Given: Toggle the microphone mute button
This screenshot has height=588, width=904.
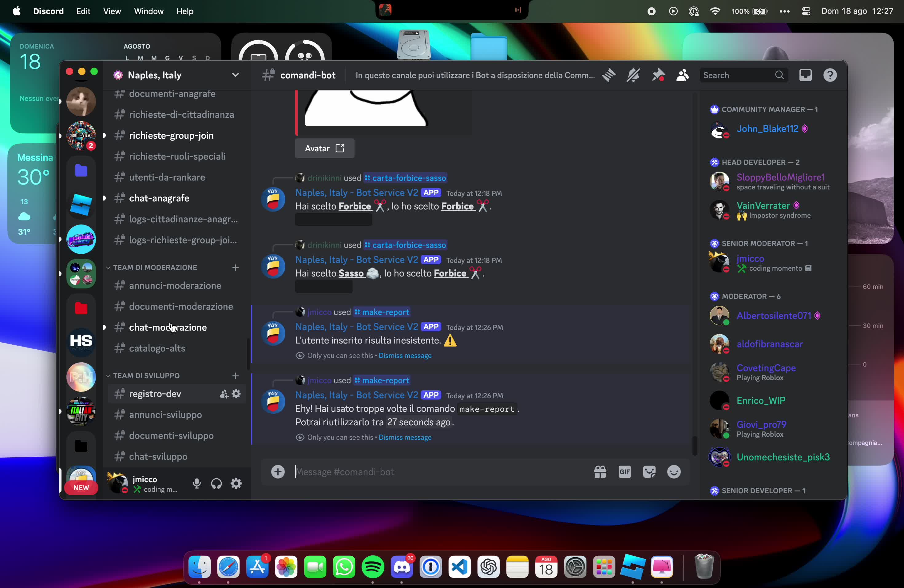Looking at the screenshot, I should point(196,483).
